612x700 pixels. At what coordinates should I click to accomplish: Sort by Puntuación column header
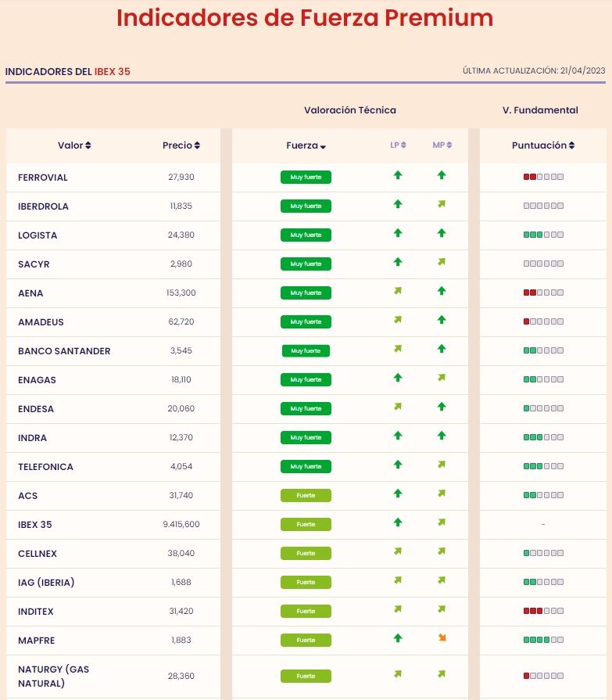tap(543, 145)
